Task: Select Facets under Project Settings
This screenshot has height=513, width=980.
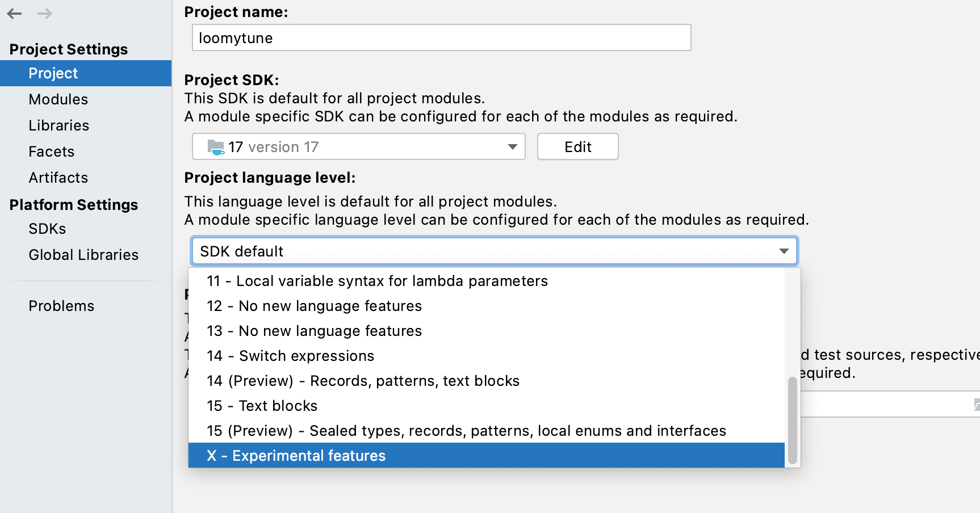Action: click(51, 151)
